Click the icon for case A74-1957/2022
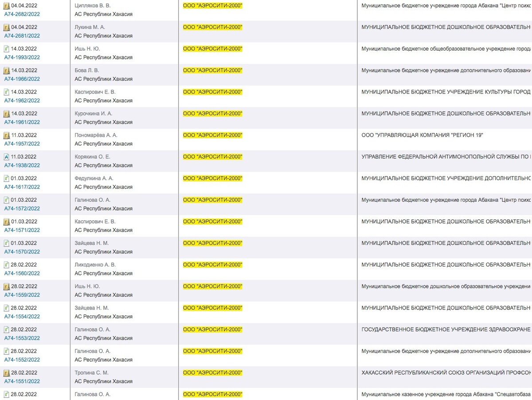This screenshot has width=532, height=400. pyautogui.click(x=7, y=136)
